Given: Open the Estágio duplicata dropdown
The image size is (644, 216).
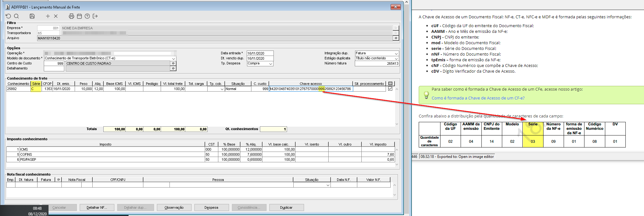Looking at the screenshot, I should pos(396,58).
